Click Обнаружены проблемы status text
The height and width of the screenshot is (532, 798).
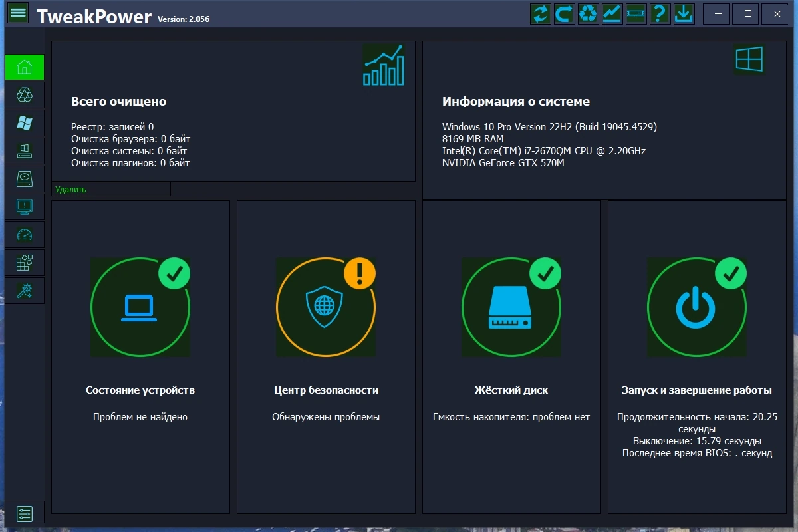[x=326, y=417]
